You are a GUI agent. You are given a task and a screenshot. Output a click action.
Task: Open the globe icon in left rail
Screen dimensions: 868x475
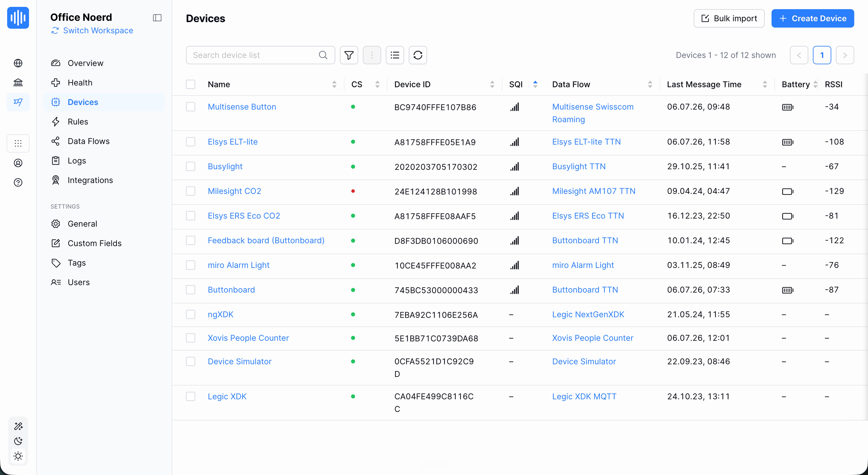18,63
